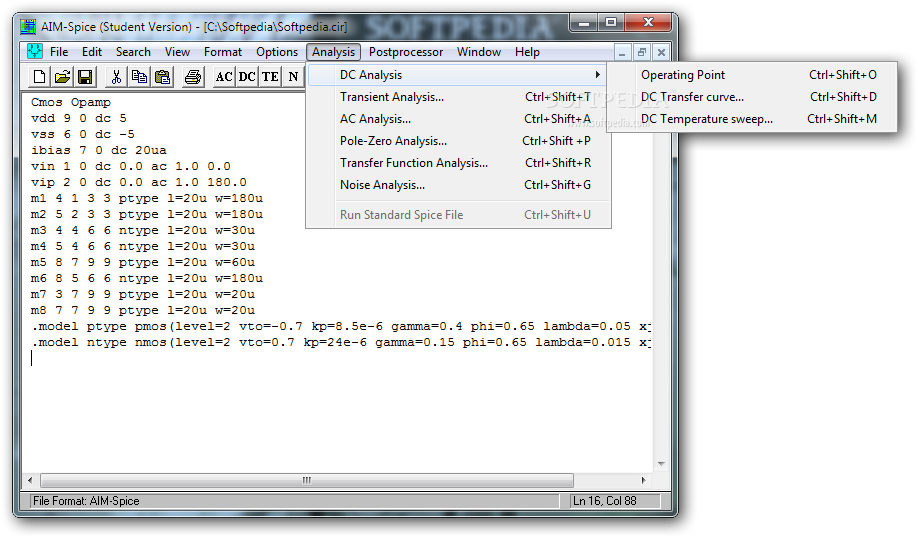This screenshot has width=918, height=538.
Task: Restore the inner document window
Action: [x=642, y=53]
